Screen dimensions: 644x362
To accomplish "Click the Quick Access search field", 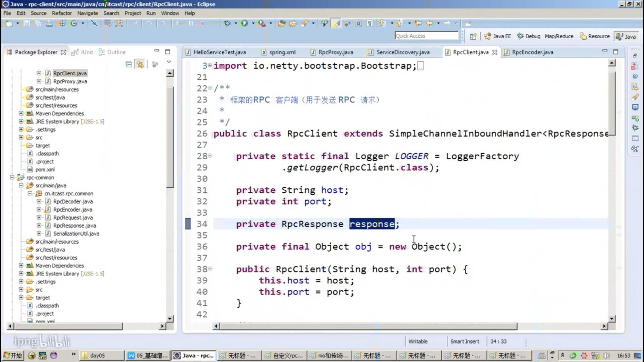I will point(426,36).
